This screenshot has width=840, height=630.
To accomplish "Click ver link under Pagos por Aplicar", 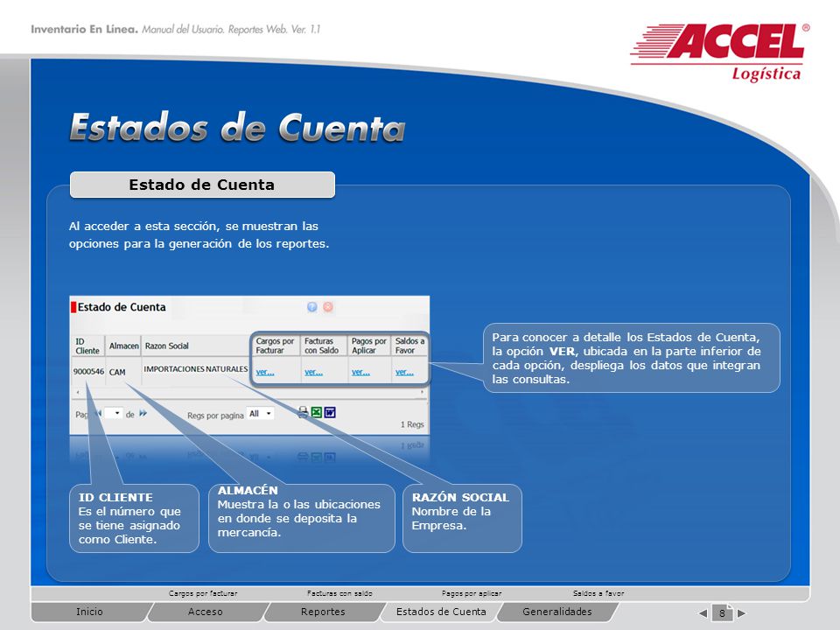I will (x=360, y=372).
